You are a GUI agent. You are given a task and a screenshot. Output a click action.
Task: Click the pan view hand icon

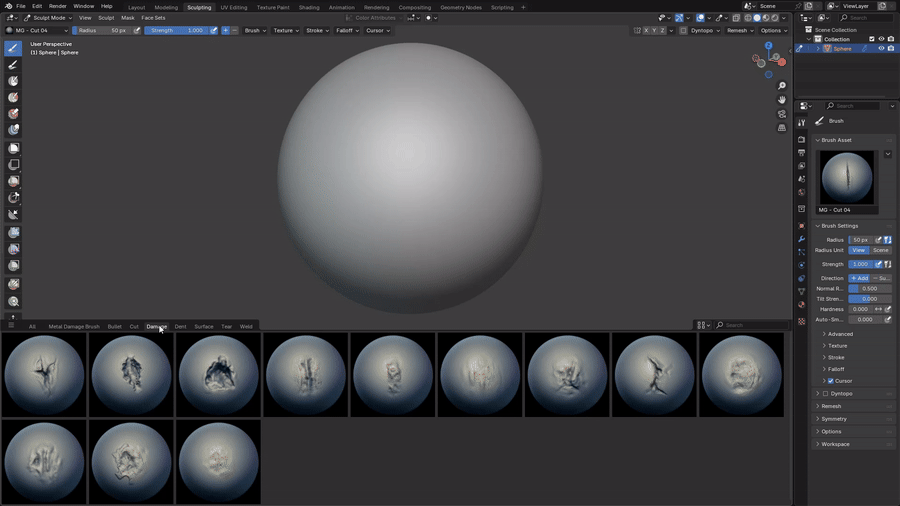pos(782,100)
